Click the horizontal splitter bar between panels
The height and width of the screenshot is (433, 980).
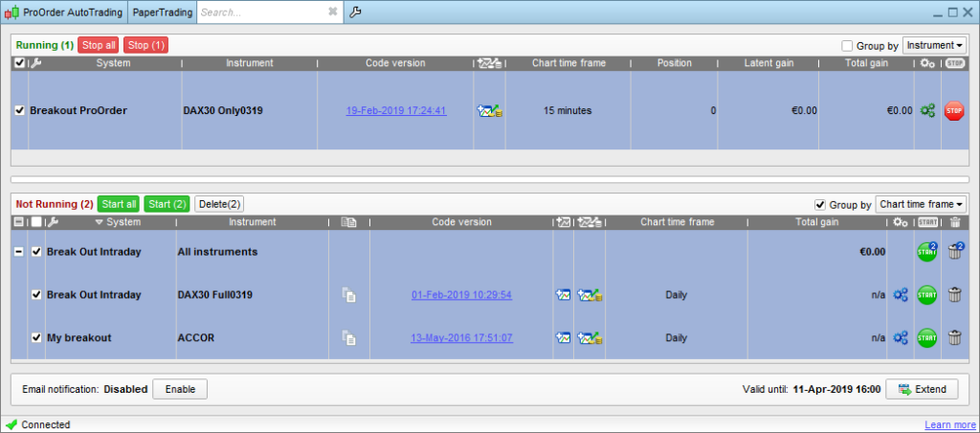[x=489, y=179]
